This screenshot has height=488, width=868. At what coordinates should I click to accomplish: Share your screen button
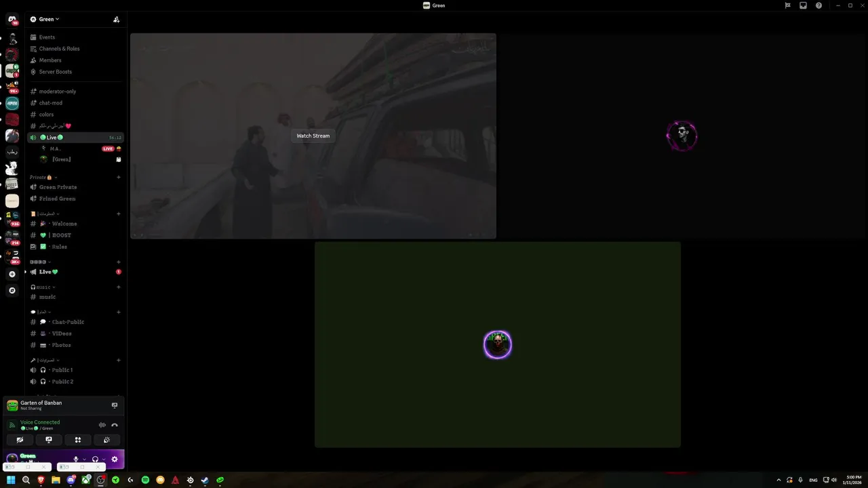click(49, 440)
